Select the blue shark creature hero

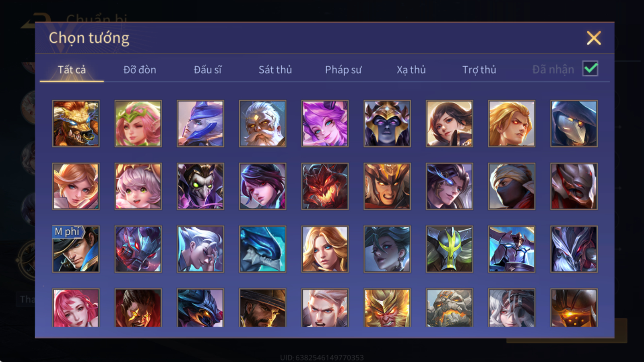(x=262, y=249)
